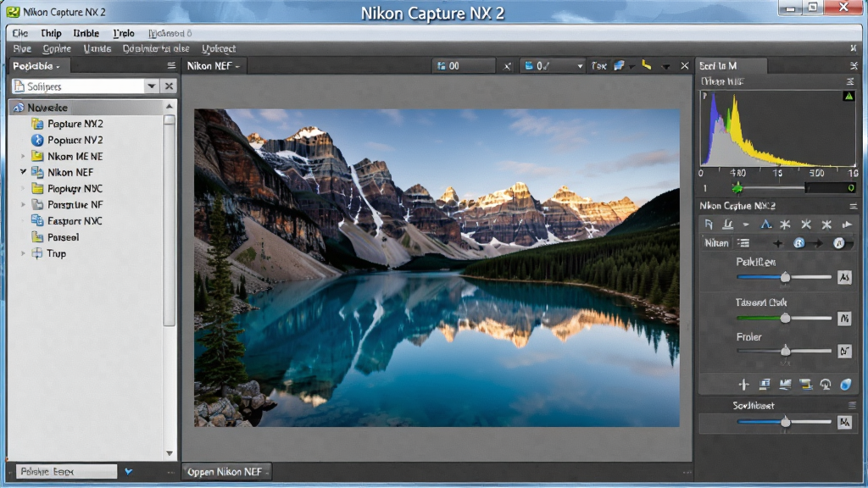
Task: Click the headphone-shaped icon in the bottom tool row
Action: coord(826,385)
